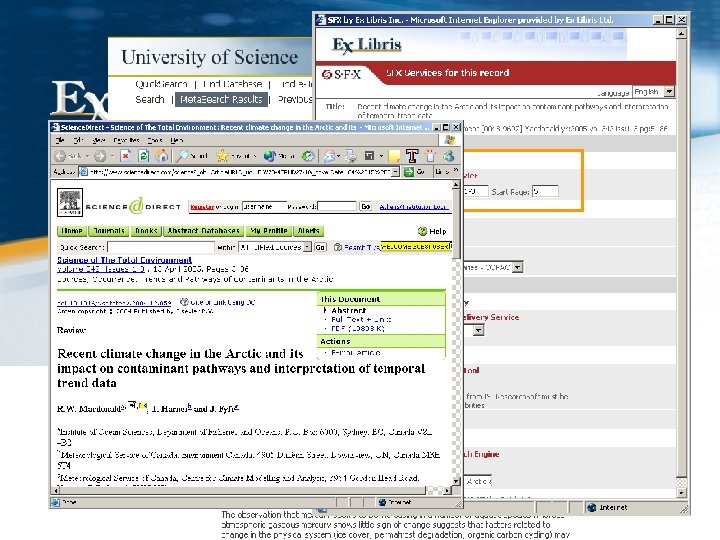This screenshot has height=540, width=720.
Task: Open Favorites via the star icon
Action: pos(222,156)
